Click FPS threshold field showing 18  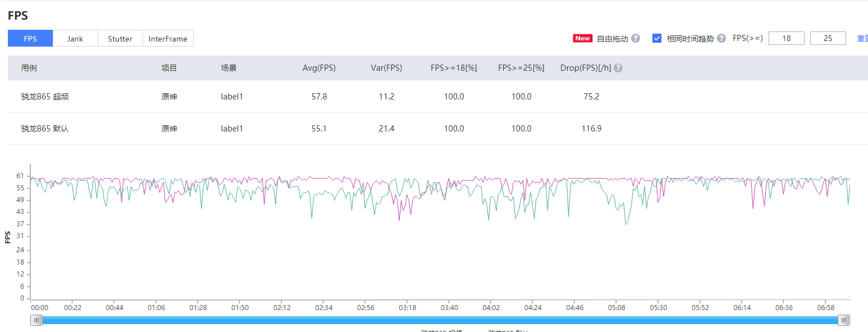[x=786, y=38]
